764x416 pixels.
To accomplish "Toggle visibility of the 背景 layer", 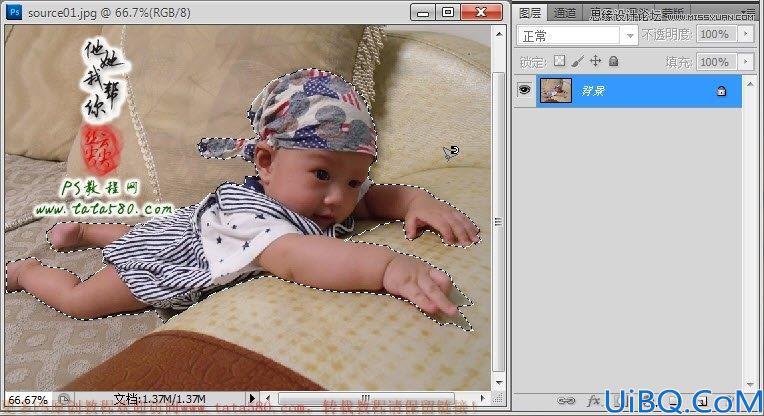I will tap(524, 90).
